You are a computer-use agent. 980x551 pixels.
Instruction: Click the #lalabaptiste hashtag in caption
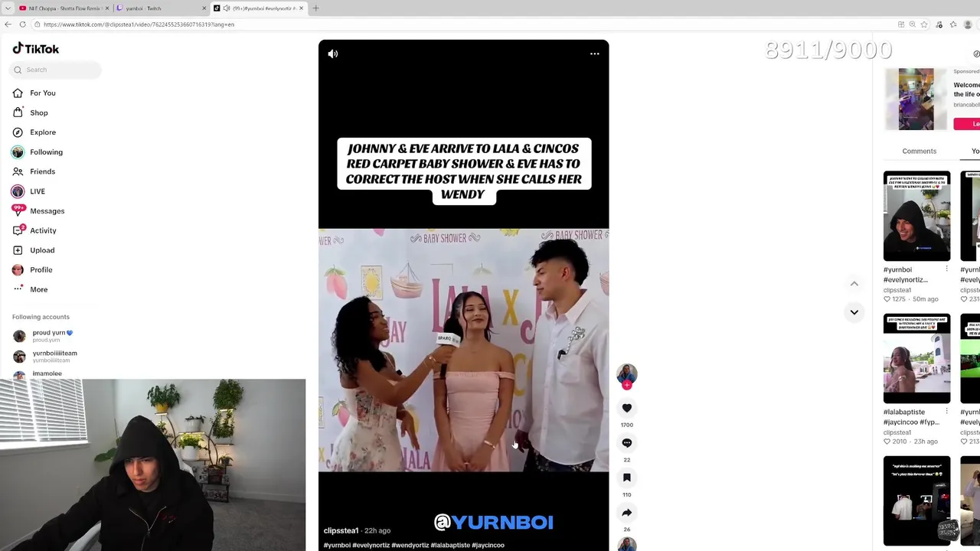coord(450,545)
